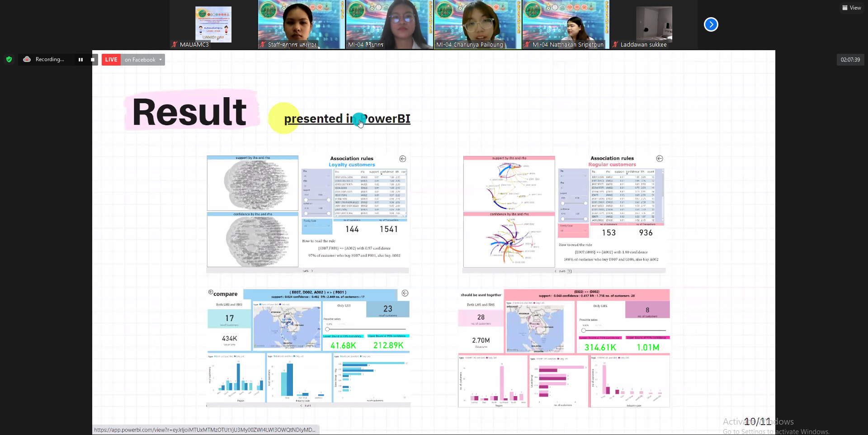Click the 1.01M upper bound value

coord(648,347)
